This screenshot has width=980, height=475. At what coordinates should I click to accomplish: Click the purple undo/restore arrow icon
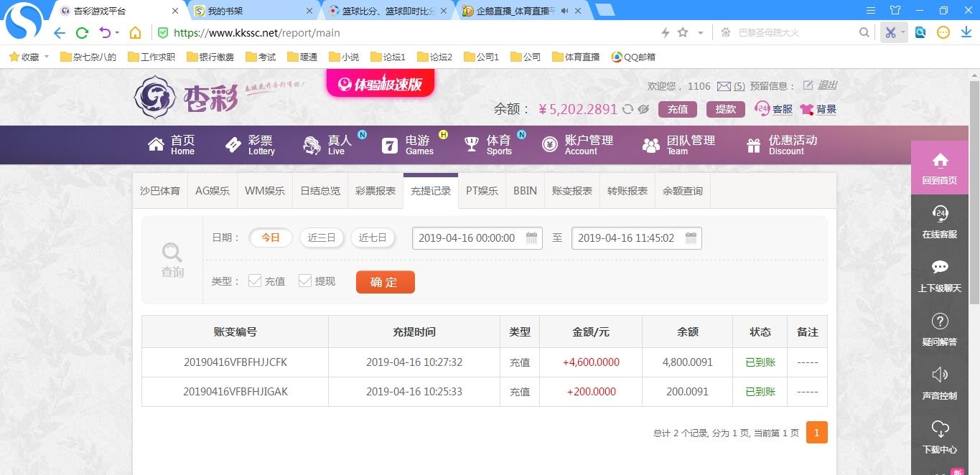[x=105, y=33]
